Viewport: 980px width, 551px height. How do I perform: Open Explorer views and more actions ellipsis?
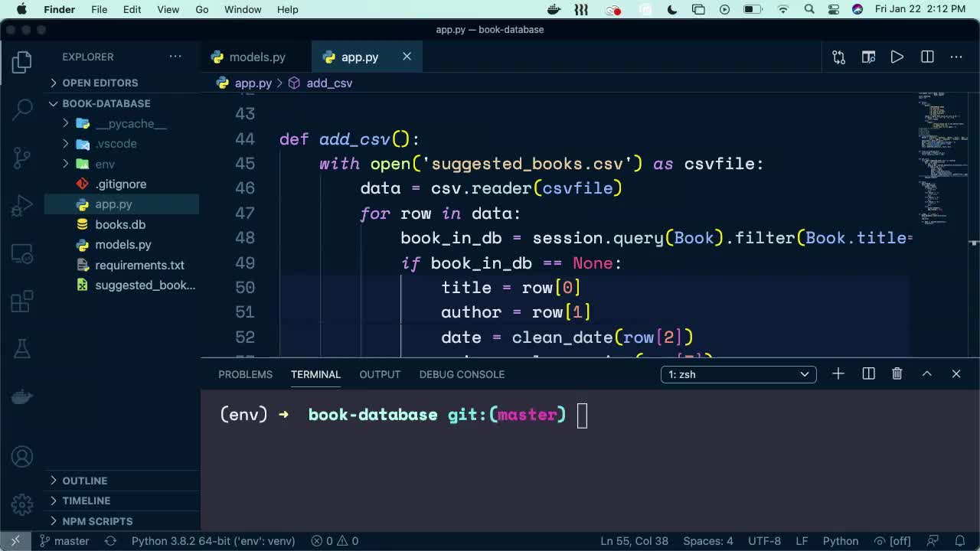click(x=175, y=57)
